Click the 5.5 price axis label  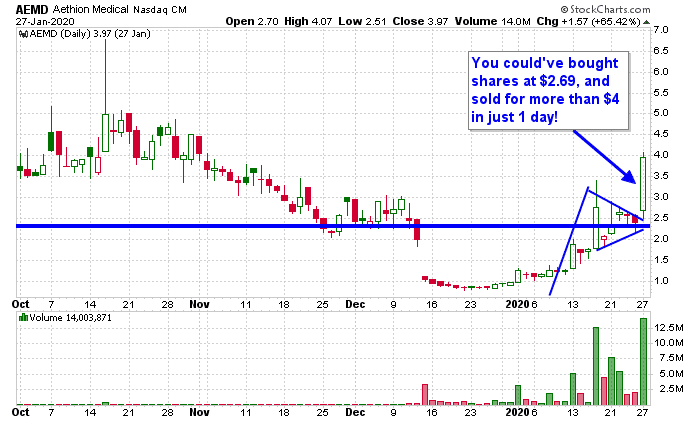pos(661,92)
